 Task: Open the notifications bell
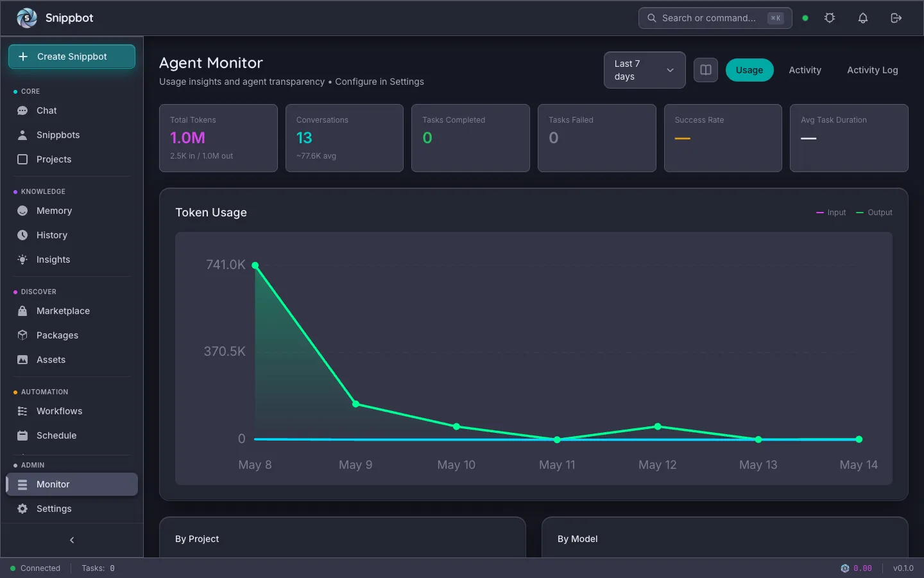863,18
